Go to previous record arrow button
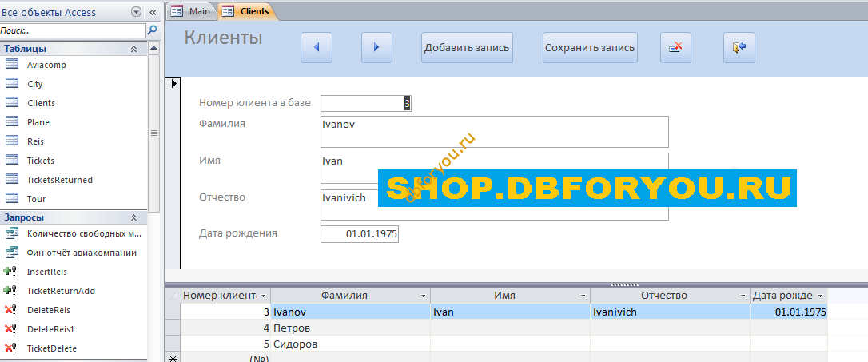Image resolution: width=868 pixels, height=362 pixels. pyautogui.click(x=316, y=48)
